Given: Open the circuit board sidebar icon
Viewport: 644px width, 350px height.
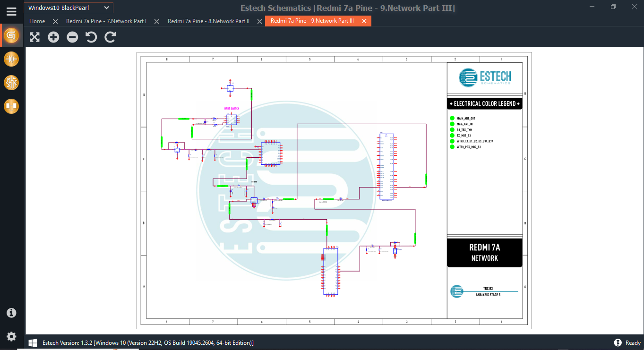Looking at the screenshot, I should click(11, 83).
